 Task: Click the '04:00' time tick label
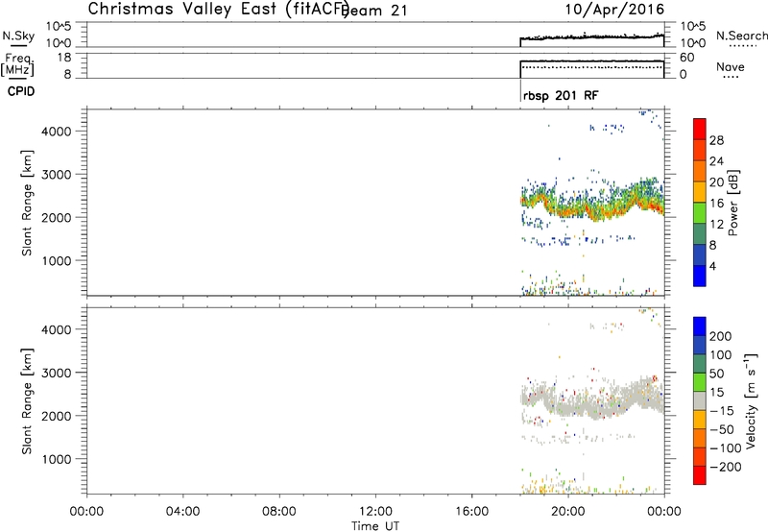pyautogui.click(x=182, y=512)
